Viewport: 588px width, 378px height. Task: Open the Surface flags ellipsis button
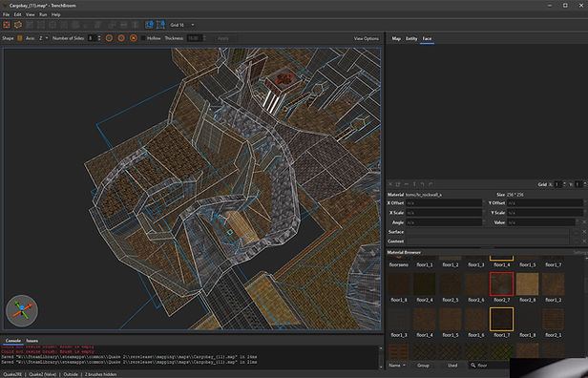(x=577, y=232)
